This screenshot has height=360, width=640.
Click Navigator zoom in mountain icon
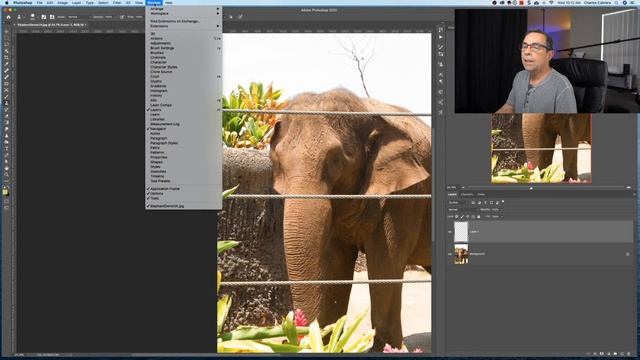629,187
